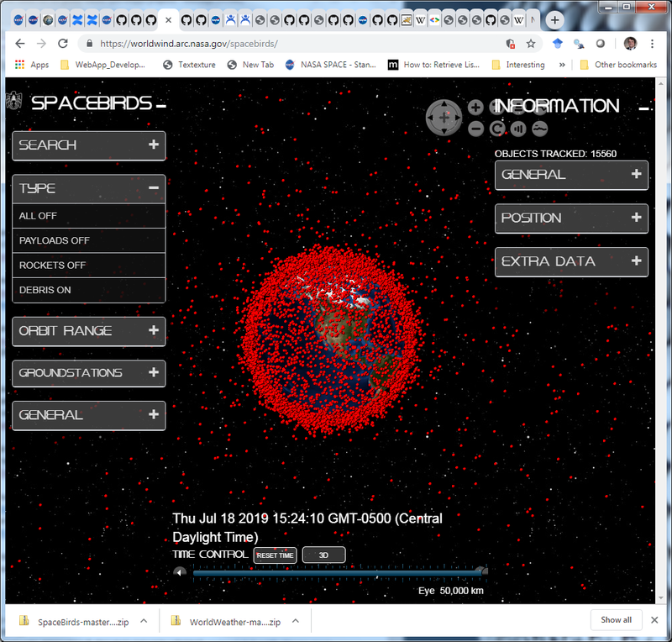Click the terrain exaggeration control icon
The width and height of the screenshot is (672, 642).
pos(540,129)
